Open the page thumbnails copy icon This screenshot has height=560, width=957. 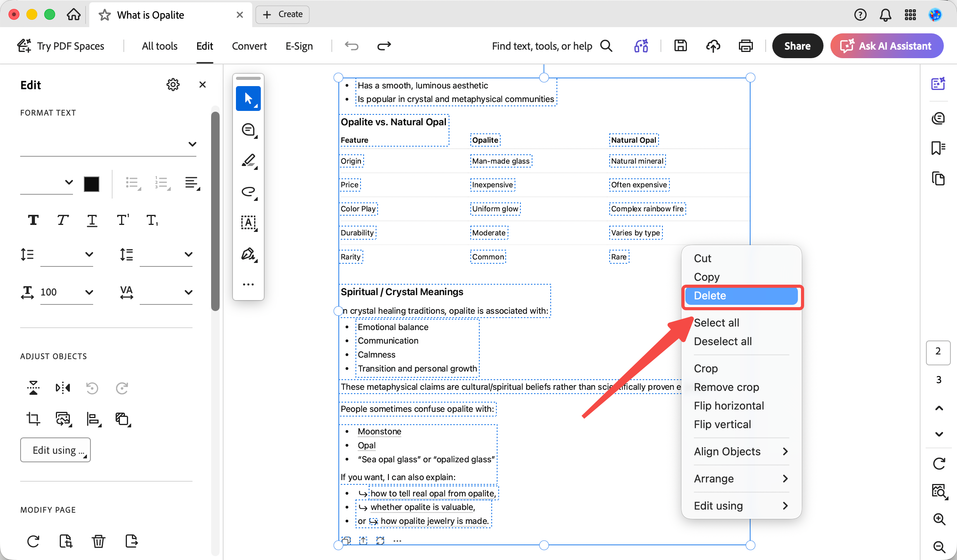click(938, 178)
